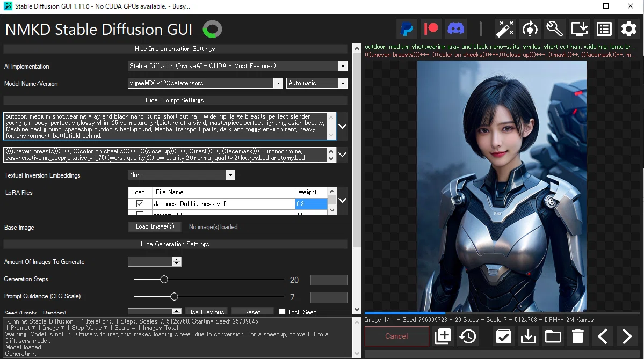Click the Generation Steps value entry box

(329, 280)
